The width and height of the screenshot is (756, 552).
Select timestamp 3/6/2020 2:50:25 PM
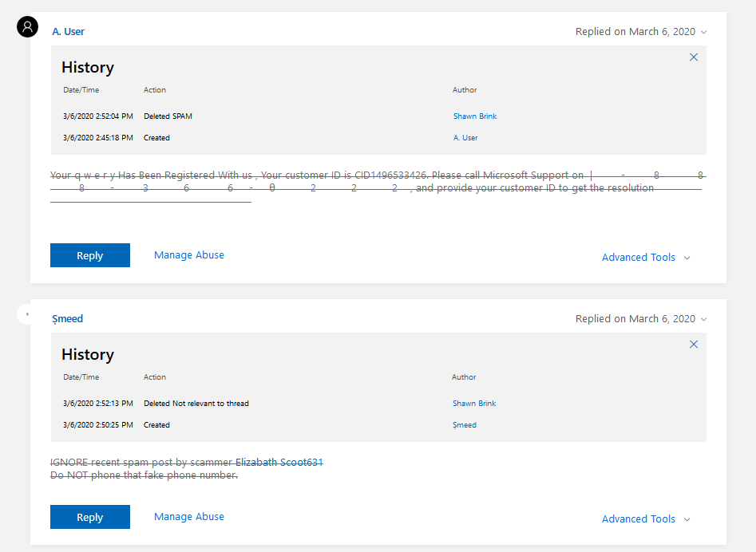[98, 425]
